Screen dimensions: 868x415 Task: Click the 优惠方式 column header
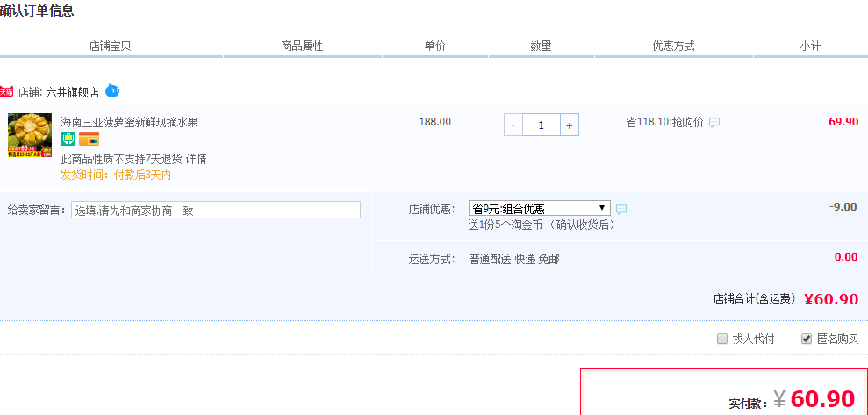(x=674, y=46)
